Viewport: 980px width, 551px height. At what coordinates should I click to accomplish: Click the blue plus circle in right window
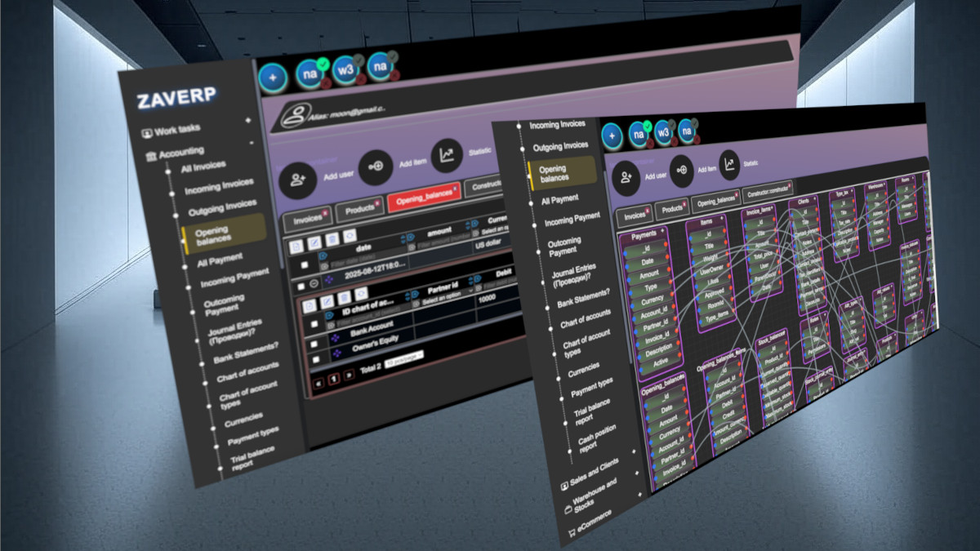(611, 136)
